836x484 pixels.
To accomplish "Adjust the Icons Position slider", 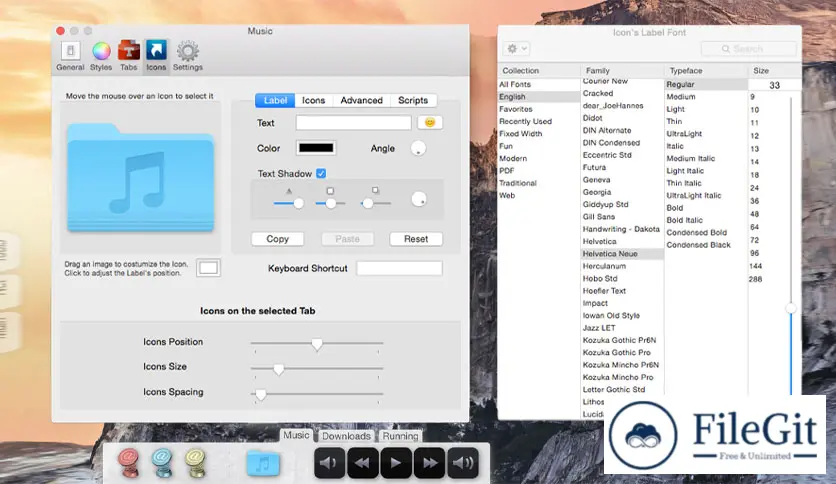I will (x=317, y=344).
